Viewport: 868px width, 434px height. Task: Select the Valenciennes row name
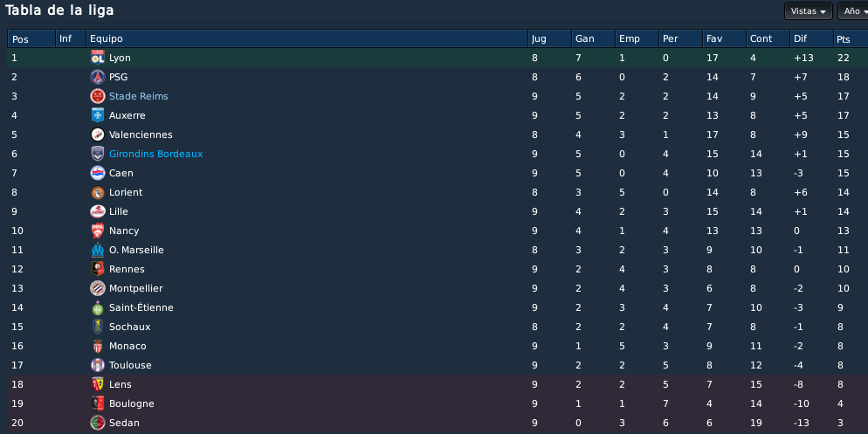141,134
